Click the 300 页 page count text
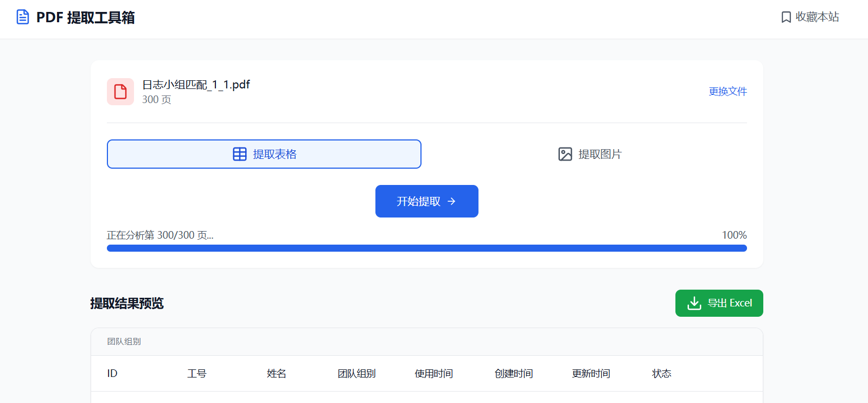 (x=157, y=100)
